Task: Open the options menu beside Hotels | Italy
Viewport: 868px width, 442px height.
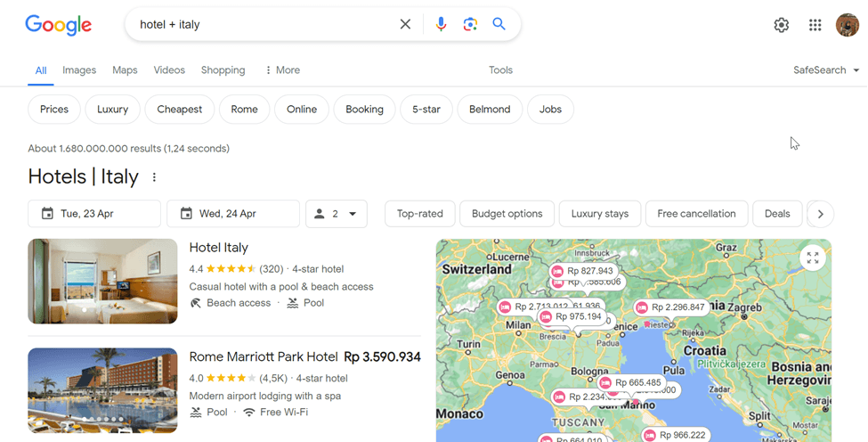Action: point(154,177)
